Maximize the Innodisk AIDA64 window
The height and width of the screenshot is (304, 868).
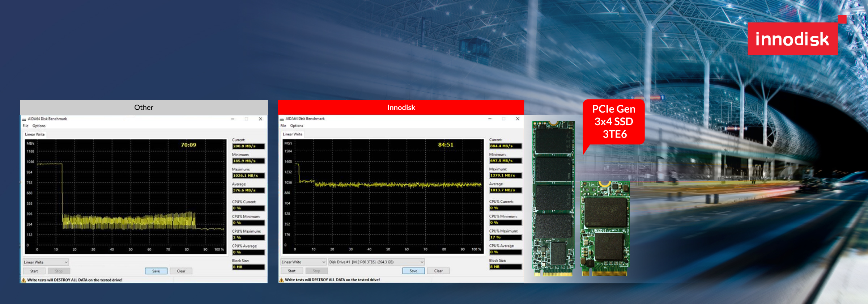pyautogui.click(x=503, y=119)
